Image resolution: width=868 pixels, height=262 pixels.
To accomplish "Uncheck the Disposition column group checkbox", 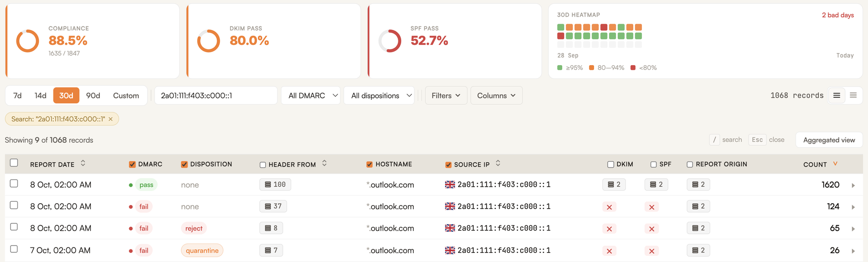I will tap(184, 165).
